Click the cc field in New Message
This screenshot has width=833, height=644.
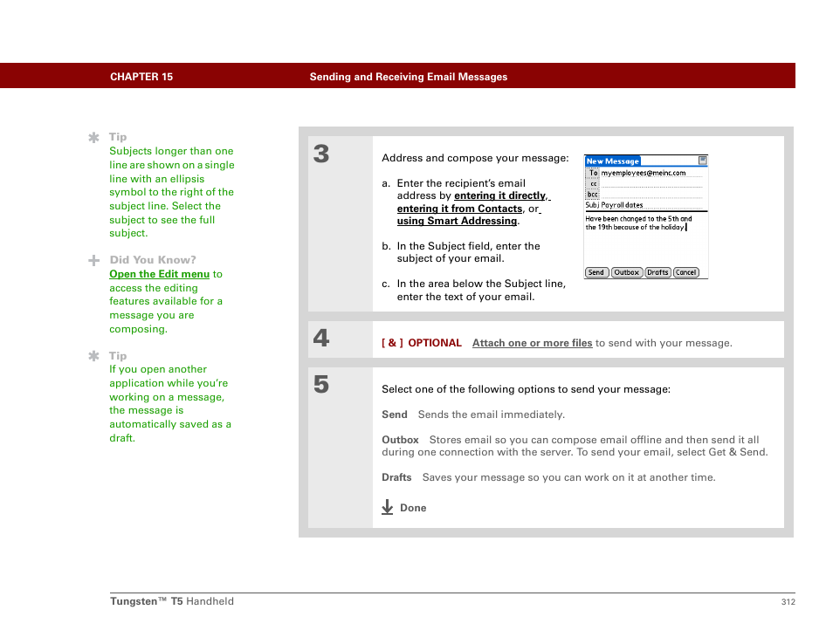coord(651,184)
